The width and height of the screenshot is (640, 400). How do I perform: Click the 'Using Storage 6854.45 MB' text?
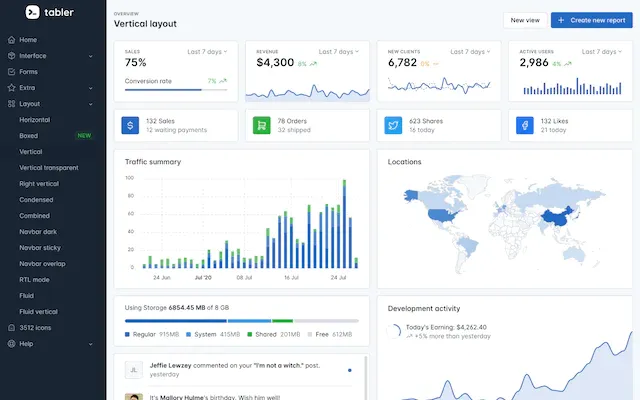pos(165,307)
